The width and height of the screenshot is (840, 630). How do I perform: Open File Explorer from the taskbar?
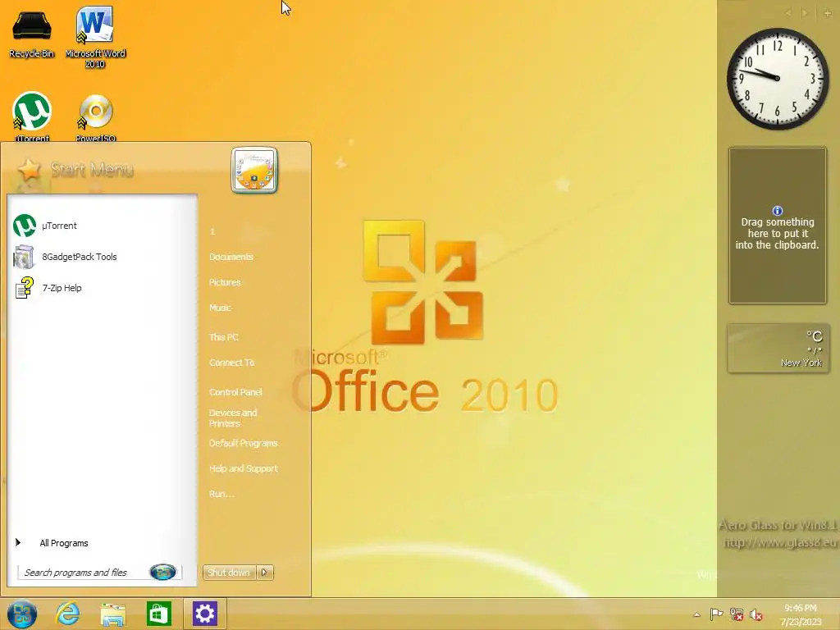pyautogui.click(x=113, y=614)
